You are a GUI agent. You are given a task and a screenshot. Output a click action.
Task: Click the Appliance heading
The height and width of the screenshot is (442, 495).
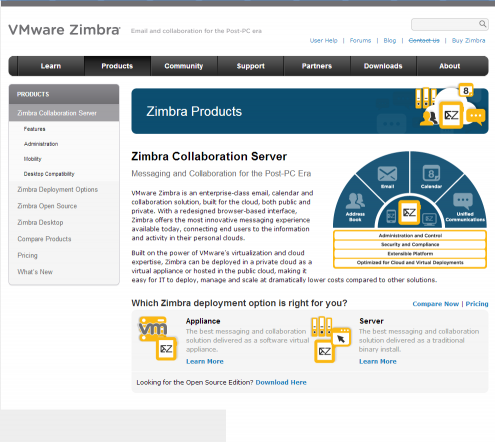203,321
